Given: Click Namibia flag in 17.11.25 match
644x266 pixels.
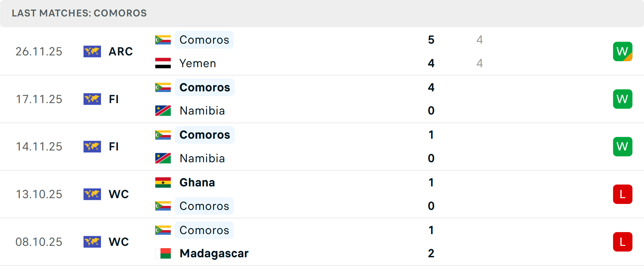Looking at the screenshot, I should coord(163,110).
